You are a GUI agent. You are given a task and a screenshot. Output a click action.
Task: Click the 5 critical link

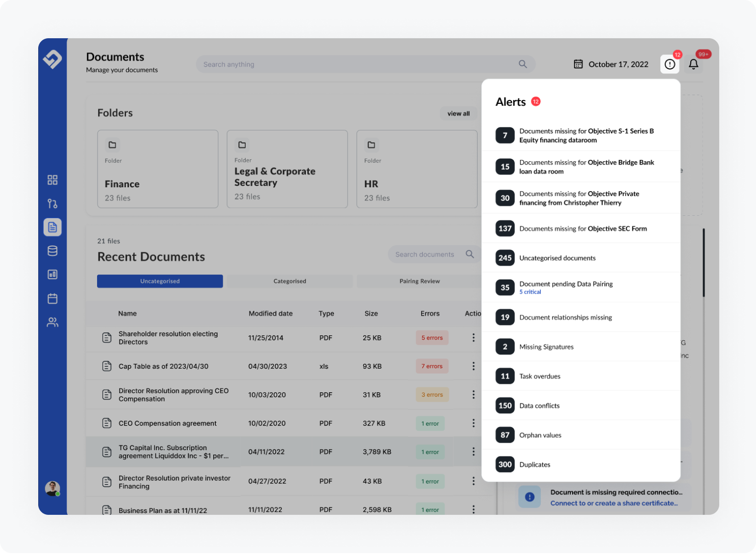pyautogui.click(x=530, y=292)
